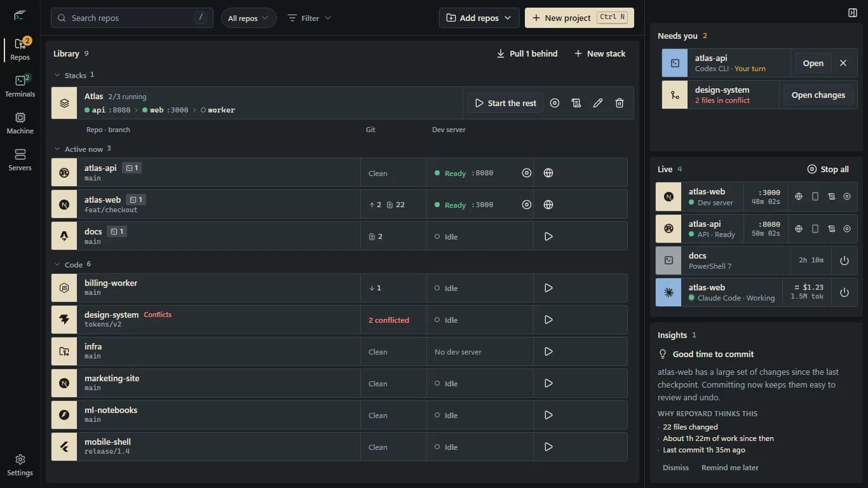This screenshot has height=488, width=868.
Task: Open atlas-api in browser from Library row
Action: click(548, 173)
